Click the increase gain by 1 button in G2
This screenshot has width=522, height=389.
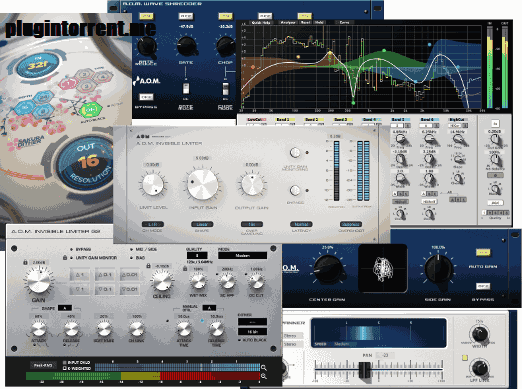(x=80, y=275)
